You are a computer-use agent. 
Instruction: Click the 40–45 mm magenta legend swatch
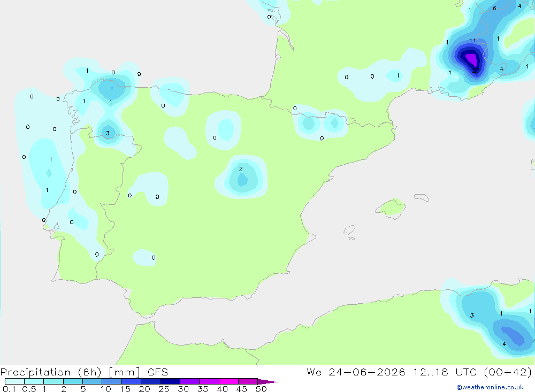pos(228,381)
